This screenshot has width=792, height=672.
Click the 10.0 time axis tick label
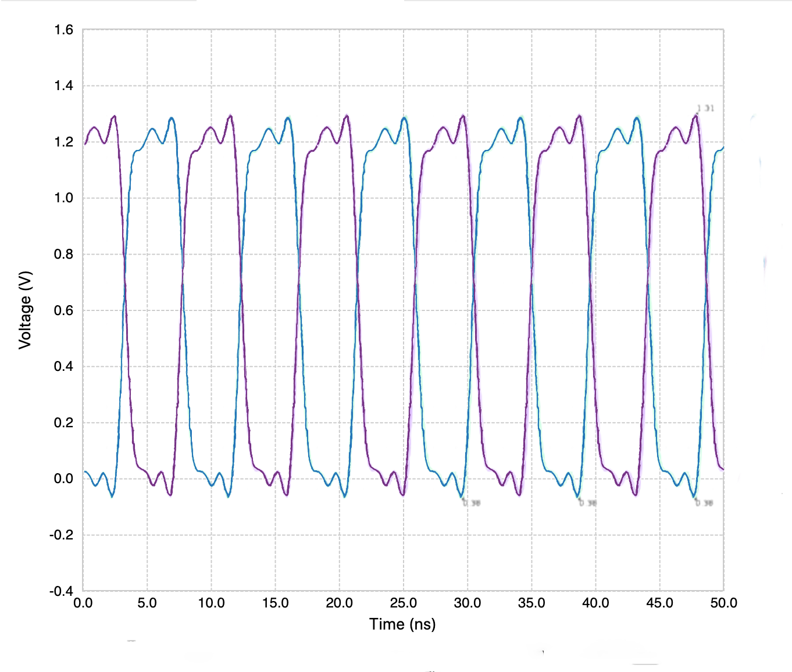coord(211,603)
